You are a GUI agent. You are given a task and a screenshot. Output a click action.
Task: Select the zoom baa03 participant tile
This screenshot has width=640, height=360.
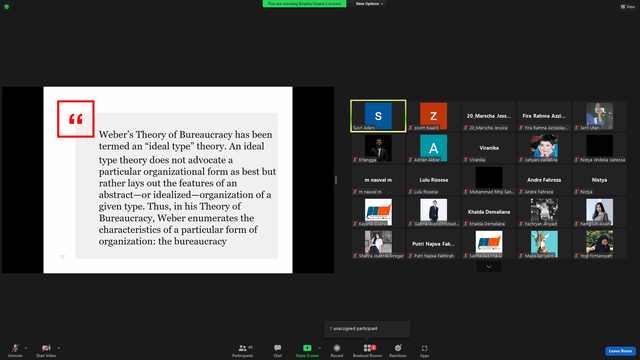(433, 116)
